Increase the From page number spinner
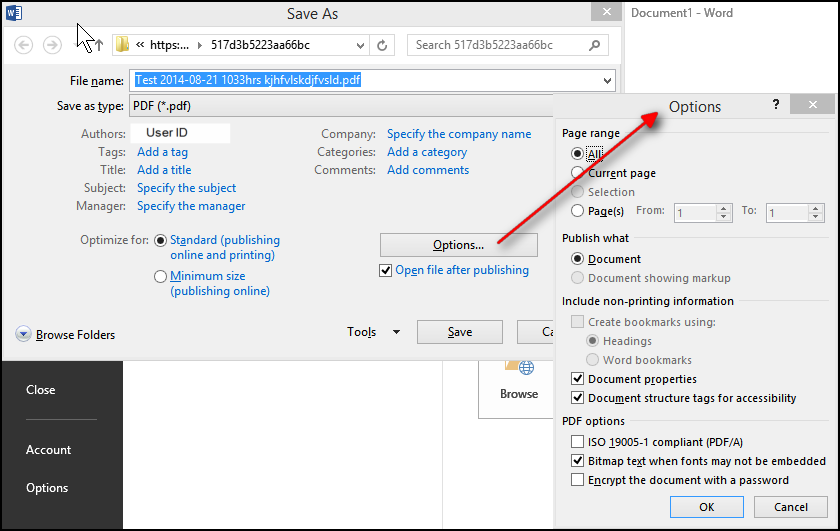Image resolution: width=840 pixels, height=531 pixels. (724, 208)
